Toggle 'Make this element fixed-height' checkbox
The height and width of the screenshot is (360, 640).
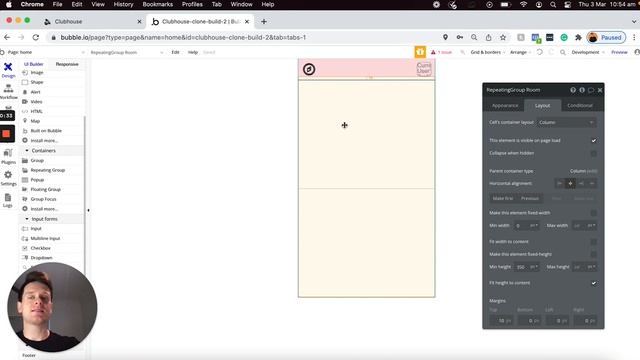coord(593,254)
